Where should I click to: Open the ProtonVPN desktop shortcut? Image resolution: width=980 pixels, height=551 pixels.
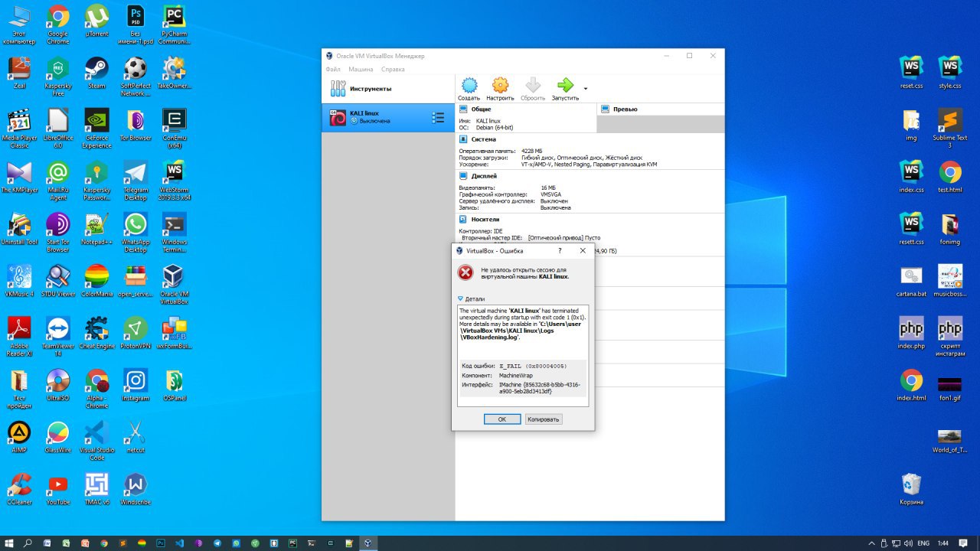coord(136,334)
